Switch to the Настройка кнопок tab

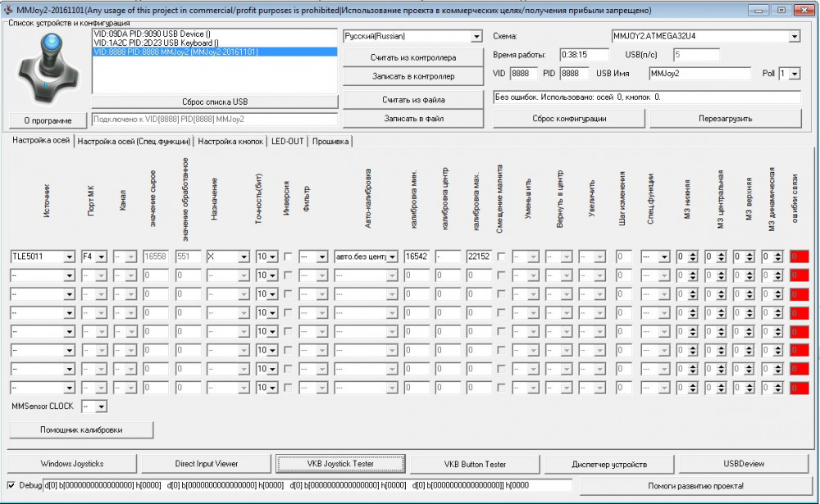(x=230, y=141)
